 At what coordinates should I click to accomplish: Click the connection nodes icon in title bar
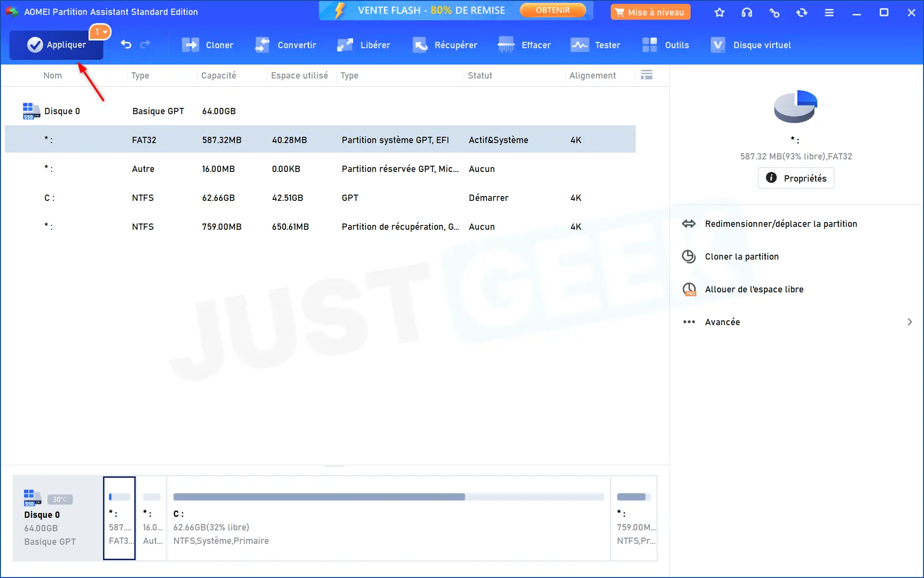pos(774,13)
